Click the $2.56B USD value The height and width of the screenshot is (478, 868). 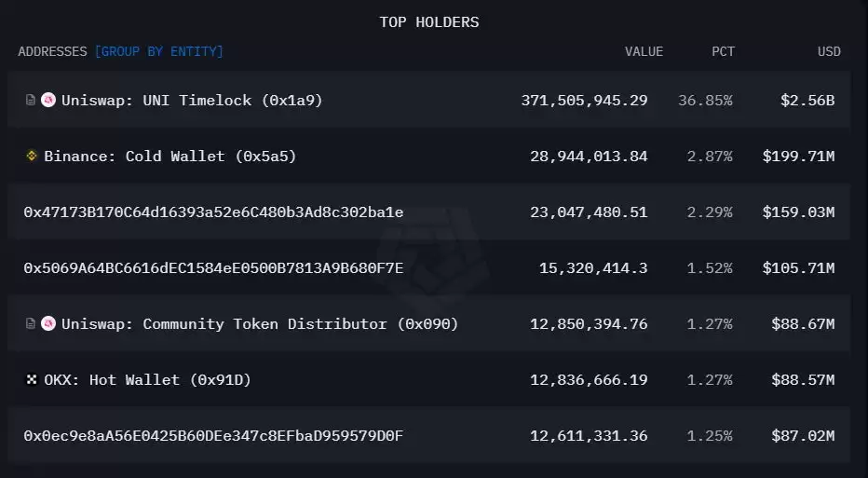pyautogui.click(x=807, y=101)
